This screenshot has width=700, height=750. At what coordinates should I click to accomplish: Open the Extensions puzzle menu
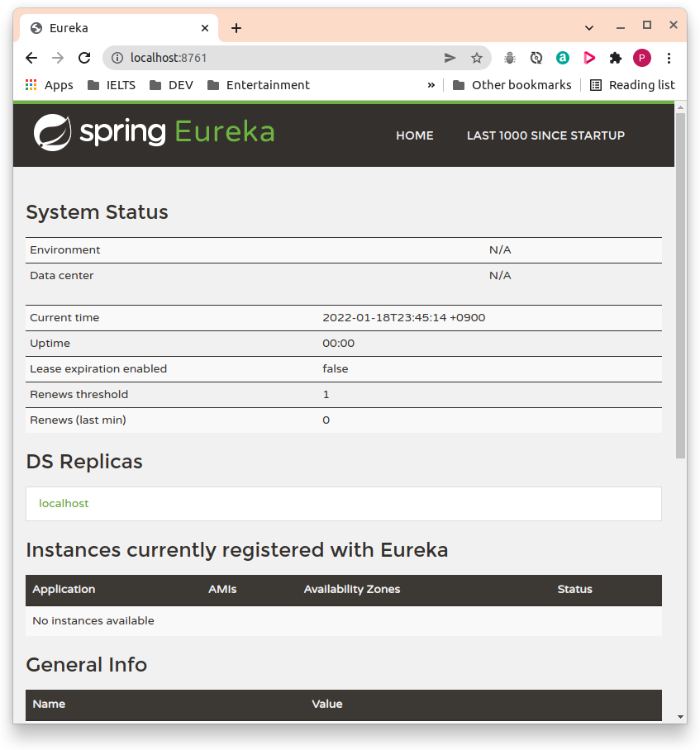616,58
